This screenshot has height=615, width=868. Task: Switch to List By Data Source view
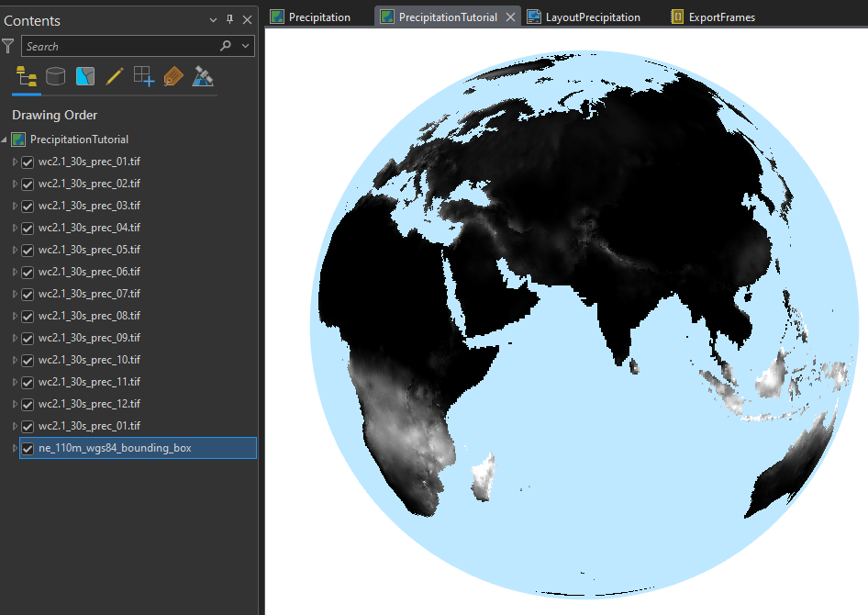[x=55, y=76]
